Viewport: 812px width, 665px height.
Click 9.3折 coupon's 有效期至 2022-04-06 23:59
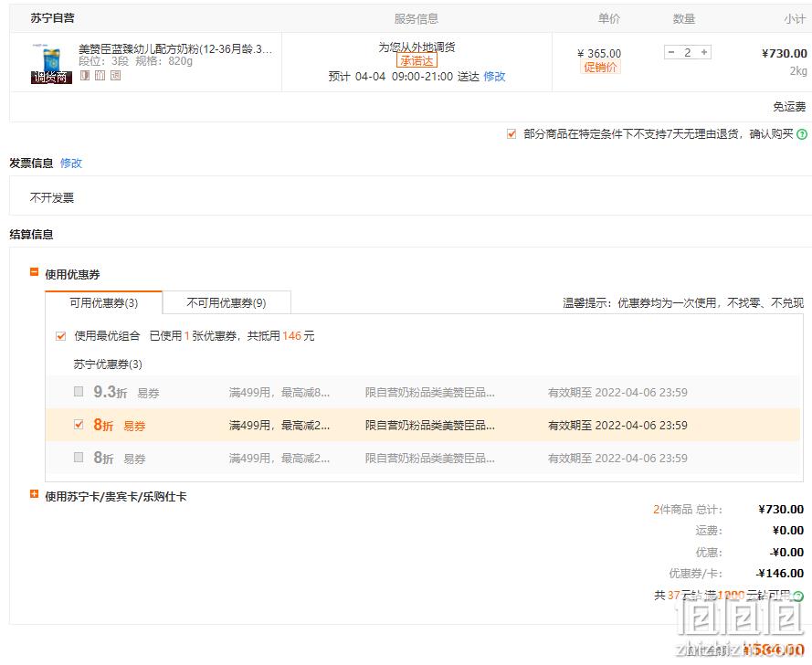point(617,393)
